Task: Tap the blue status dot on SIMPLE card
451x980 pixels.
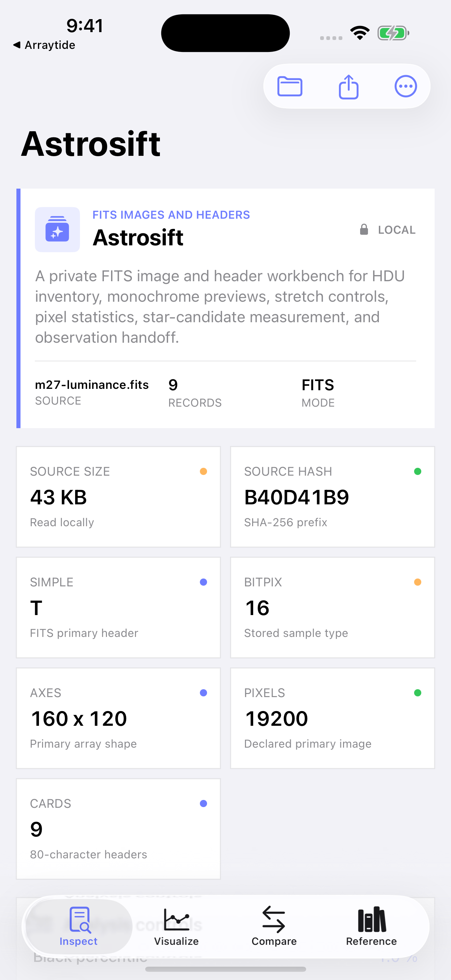Action: [x=203, y=582]
